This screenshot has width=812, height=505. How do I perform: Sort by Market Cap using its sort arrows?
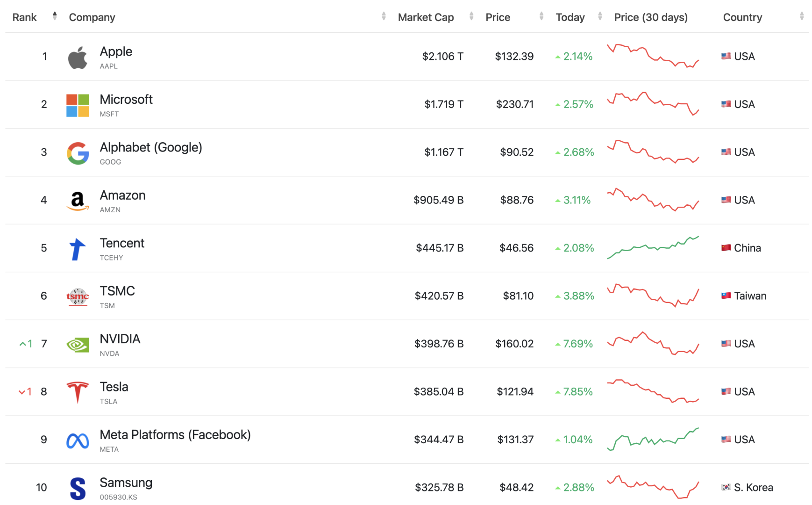pyautogui.click(x=471, y=16)
